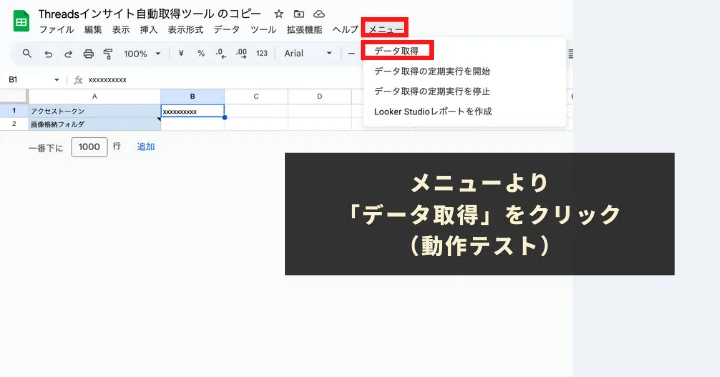This screenshot has height=377, width=720.
Task: Open the 編集 menu
Action: tap(93, 30)
